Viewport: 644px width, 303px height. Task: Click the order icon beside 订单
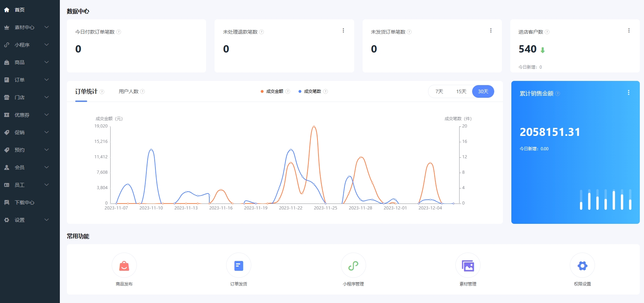pyautogui.click(x=7, y=80)
